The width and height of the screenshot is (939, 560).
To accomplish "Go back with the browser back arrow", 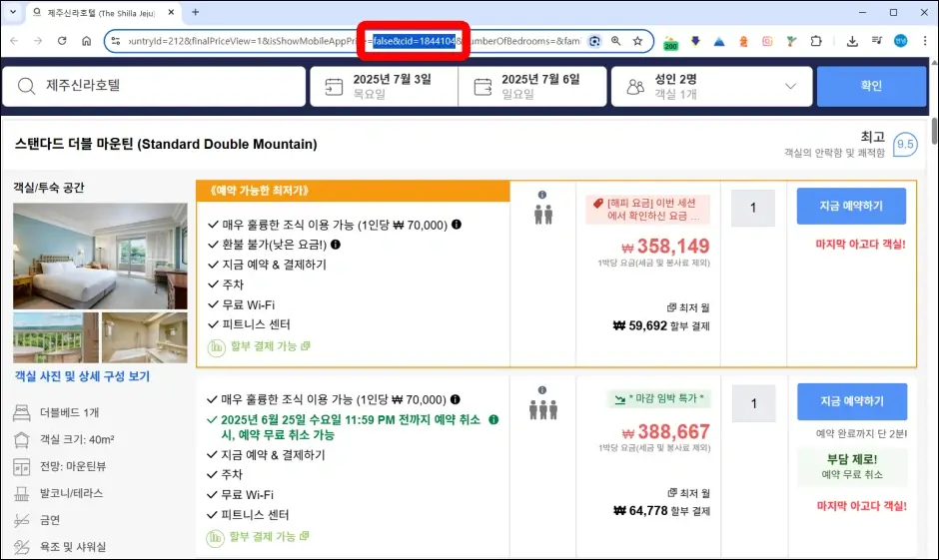I will coord(14,41).
